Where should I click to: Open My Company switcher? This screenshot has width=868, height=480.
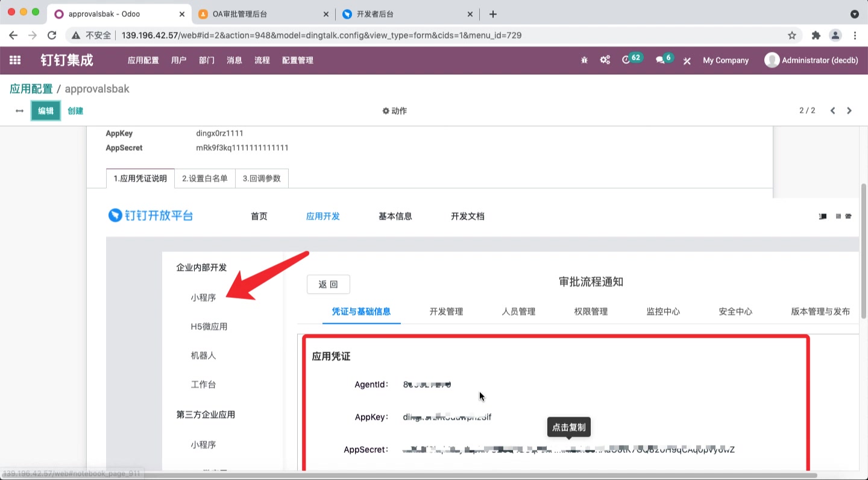pyautogui.click(x=726, y=60)
